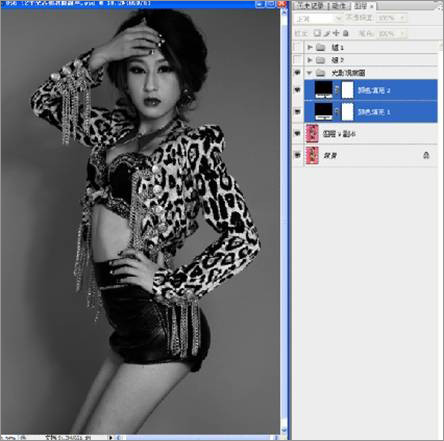
Task: Open the fill value arrow button
Action: tap(402, 33)
